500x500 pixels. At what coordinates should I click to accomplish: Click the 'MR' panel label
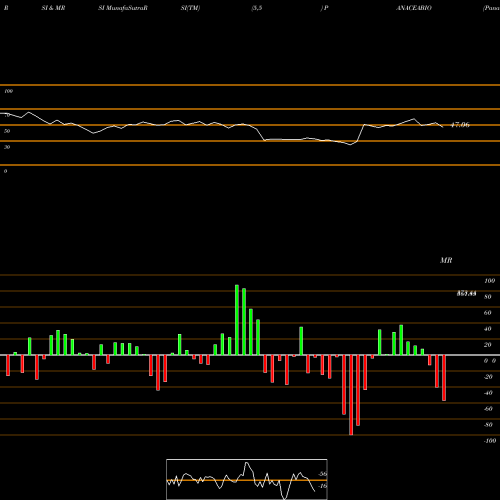click(446, 260)
